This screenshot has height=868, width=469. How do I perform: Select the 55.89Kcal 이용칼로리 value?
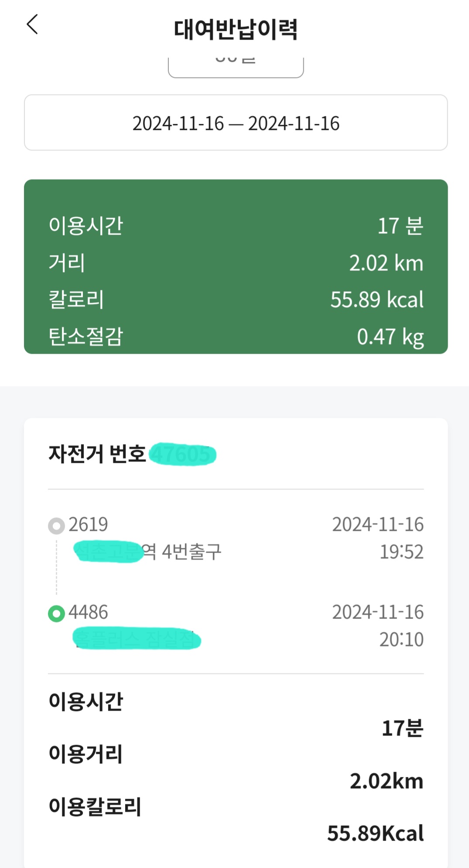point(375,833)
